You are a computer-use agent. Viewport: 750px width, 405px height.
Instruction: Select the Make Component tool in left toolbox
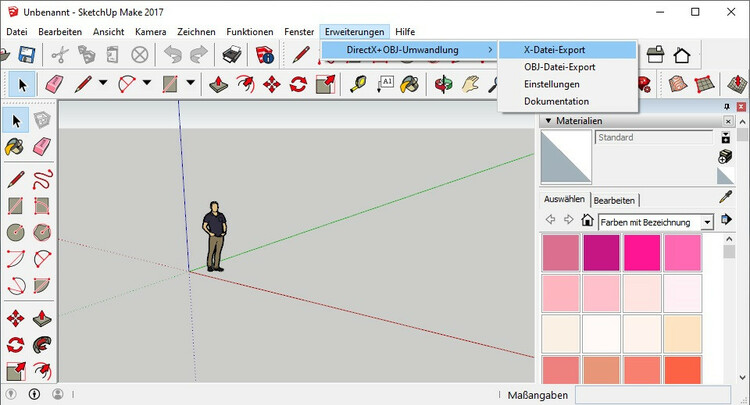42,120
